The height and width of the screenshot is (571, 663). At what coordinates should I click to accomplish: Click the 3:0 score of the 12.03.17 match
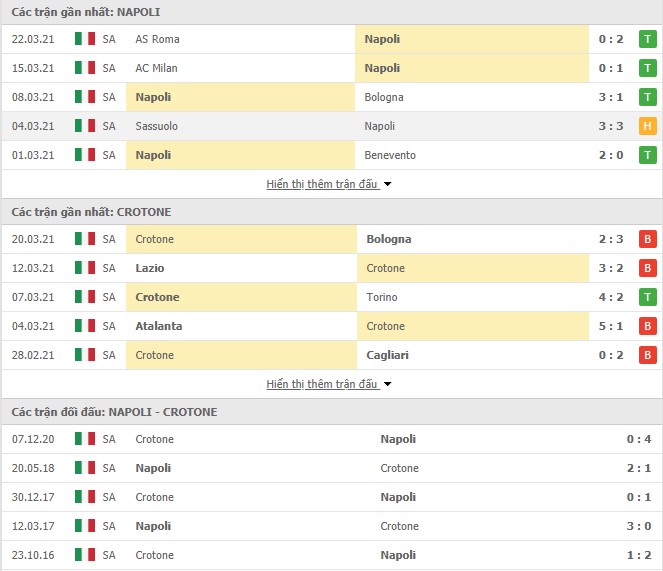pos(638,526)
